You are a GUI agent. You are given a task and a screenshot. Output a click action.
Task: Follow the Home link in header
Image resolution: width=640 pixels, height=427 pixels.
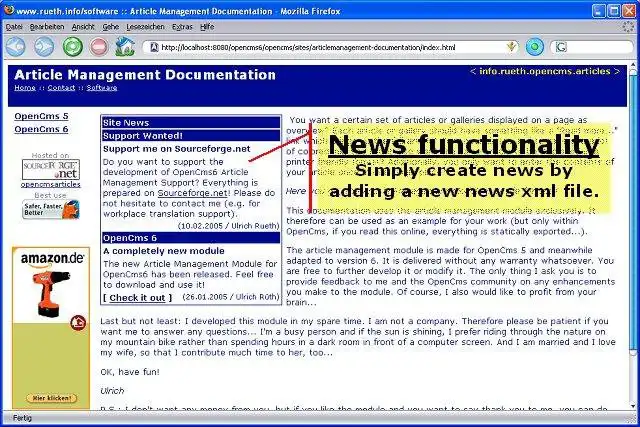point(25,87)
